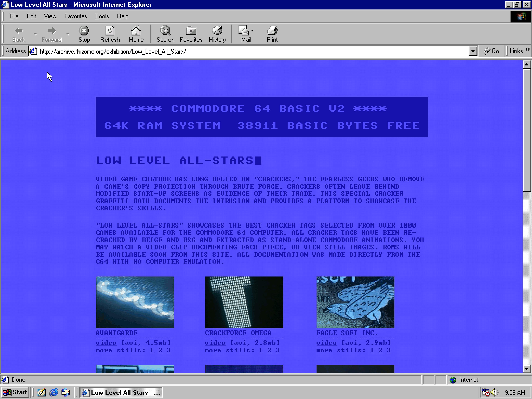This screenshot has width=532, height=399.
Task: Show the History toolbar icon
Action: [x=217, y=31]
